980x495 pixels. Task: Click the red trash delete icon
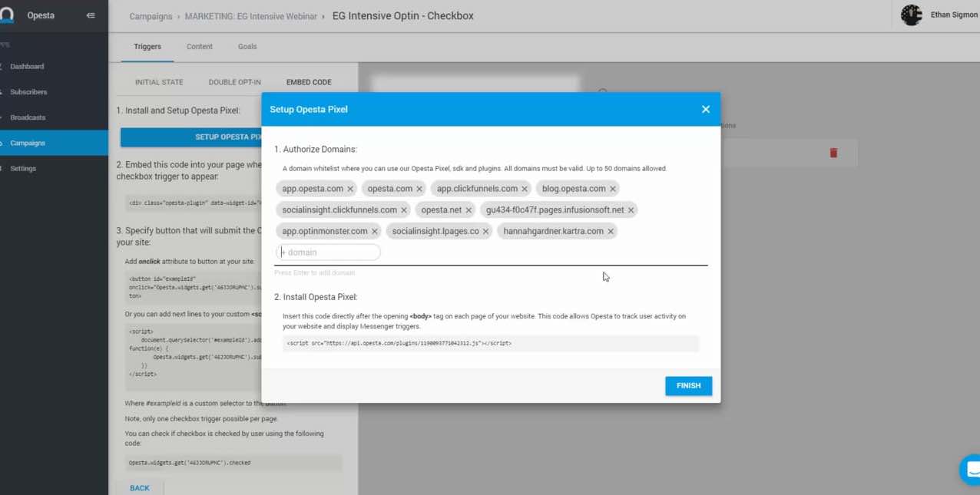[833, 153]
